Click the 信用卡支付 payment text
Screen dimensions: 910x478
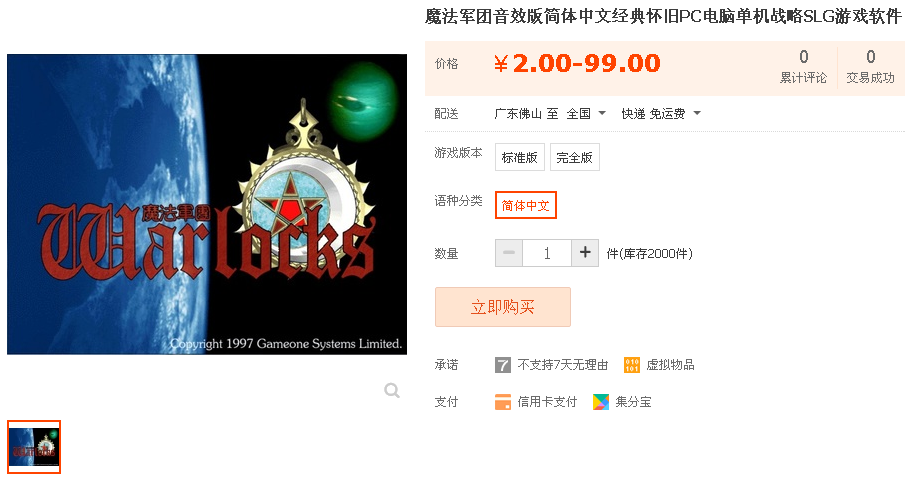click(x=547, y=401)
